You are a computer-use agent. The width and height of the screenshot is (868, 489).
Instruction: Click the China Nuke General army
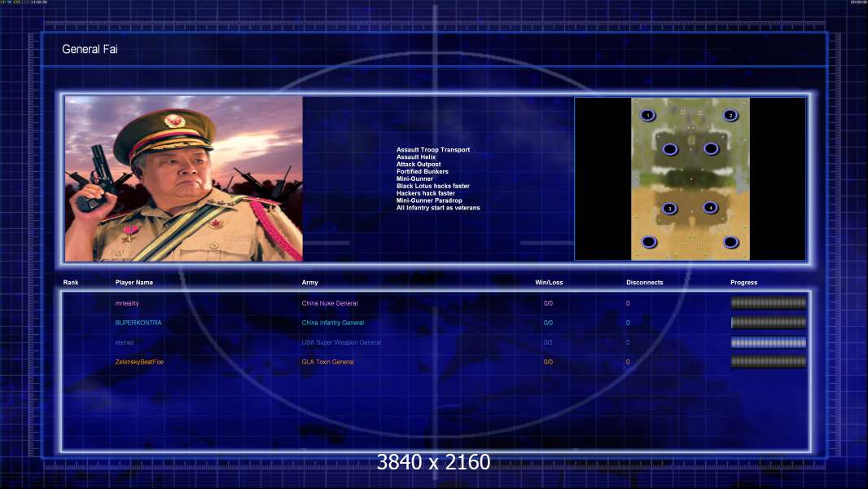330,303
